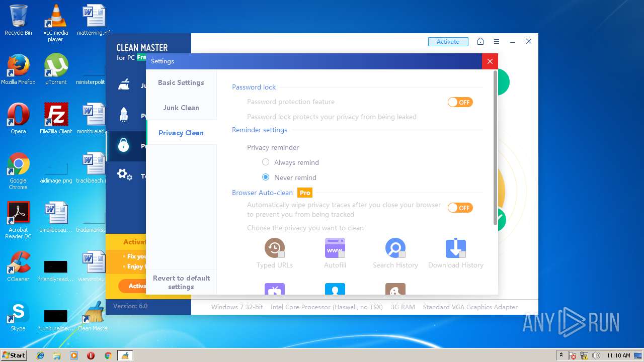Close the Settings dialog
This screenshot has height=362, width=644.
pos(490,61)
